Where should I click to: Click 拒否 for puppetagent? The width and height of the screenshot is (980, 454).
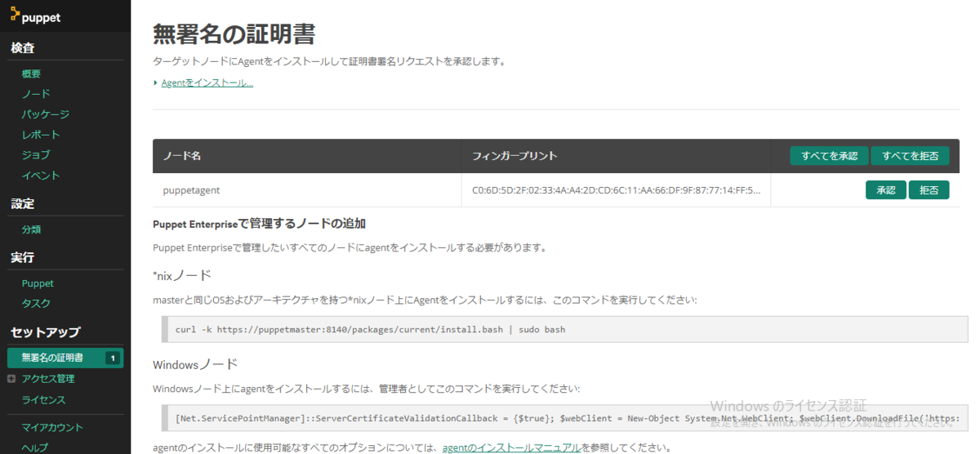(x=929, y=189)
